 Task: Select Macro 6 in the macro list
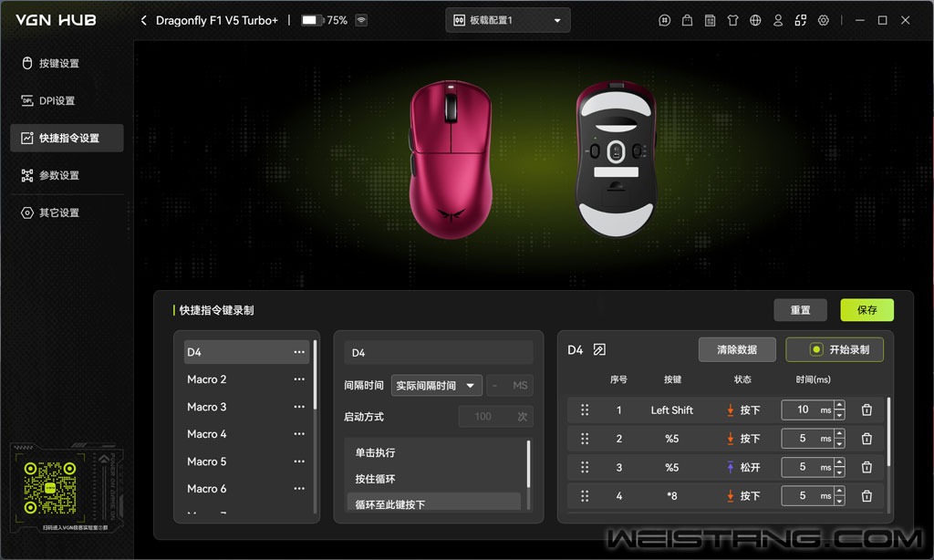pos(246,489)
